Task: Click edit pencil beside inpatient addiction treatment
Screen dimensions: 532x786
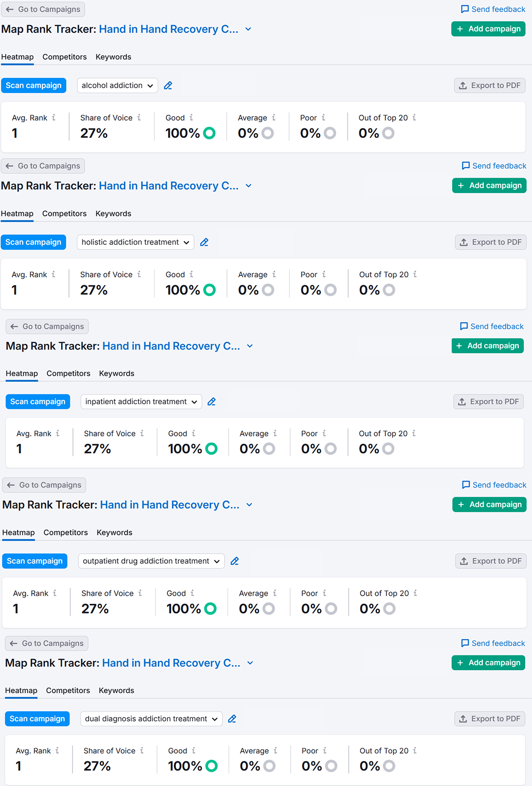Action: point(212,402)
